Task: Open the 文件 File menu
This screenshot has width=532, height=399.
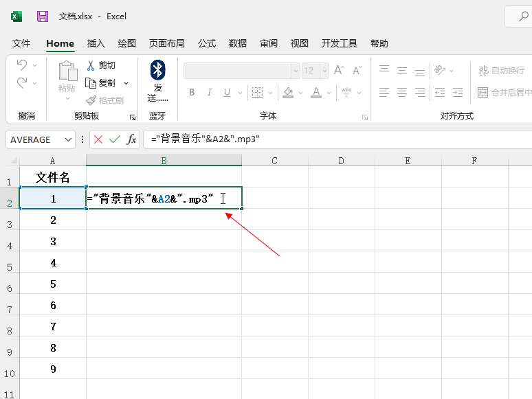Action: [21, 43]
